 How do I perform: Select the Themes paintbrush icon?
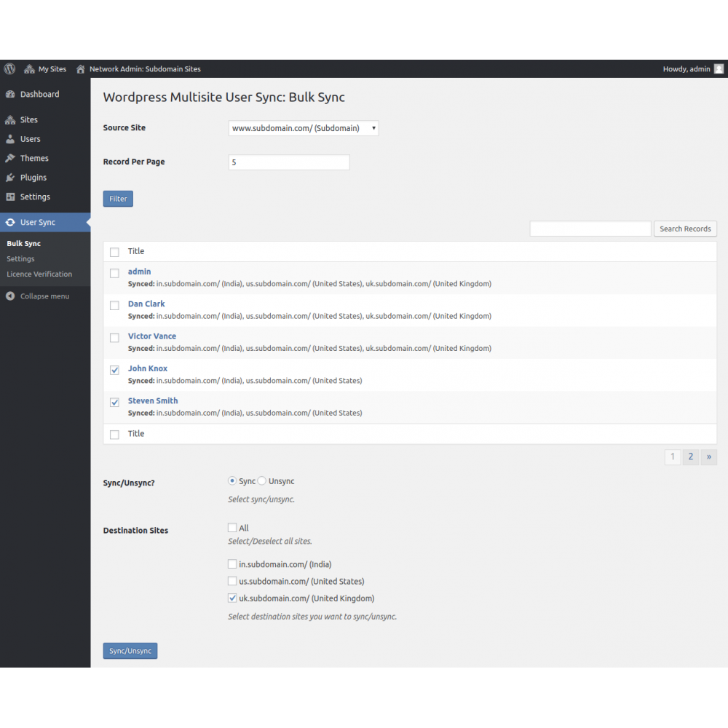tap(11, 158)
